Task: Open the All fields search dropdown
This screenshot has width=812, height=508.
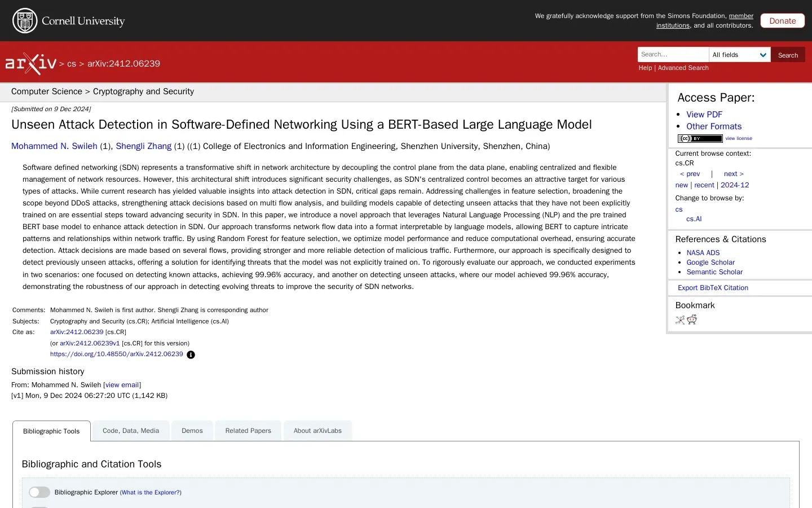Action: [739, 55]
